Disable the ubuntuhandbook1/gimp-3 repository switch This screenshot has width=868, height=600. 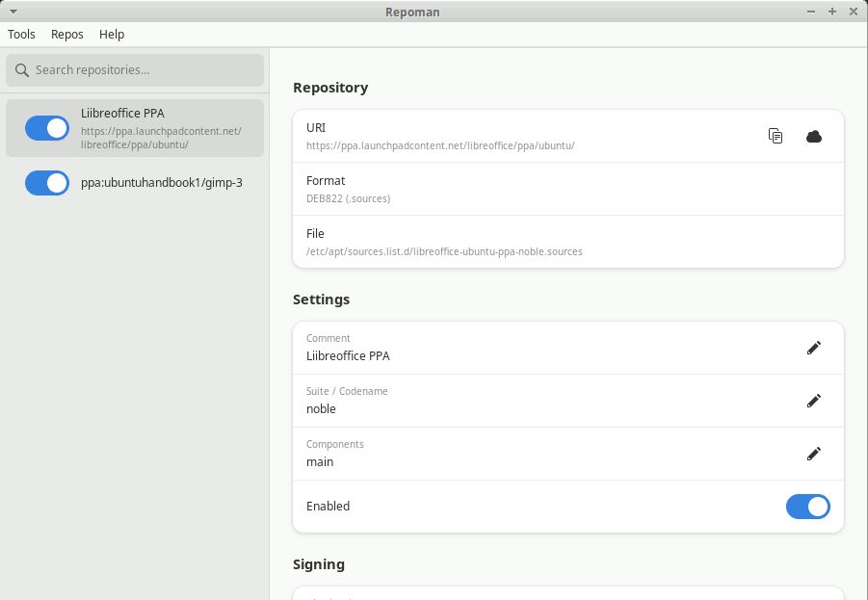(x=47, y=183)
